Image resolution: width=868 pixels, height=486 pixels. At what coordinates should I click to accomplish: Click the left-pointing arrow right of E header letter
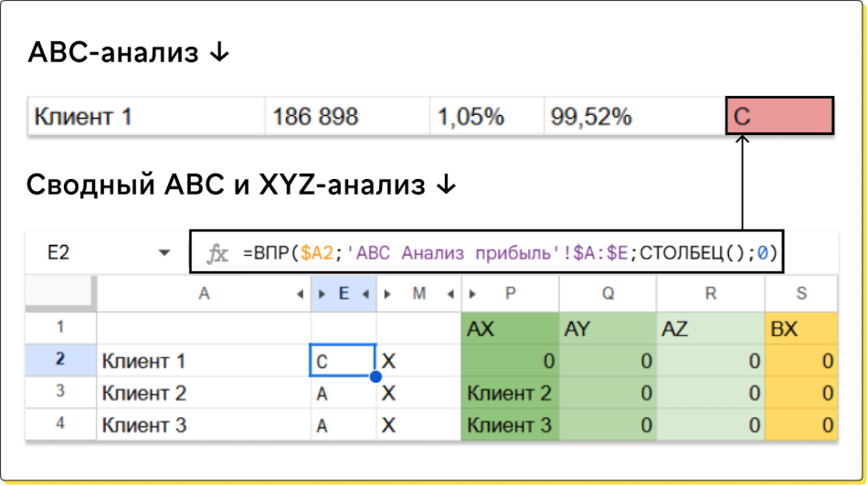click(x=365, y=294)
